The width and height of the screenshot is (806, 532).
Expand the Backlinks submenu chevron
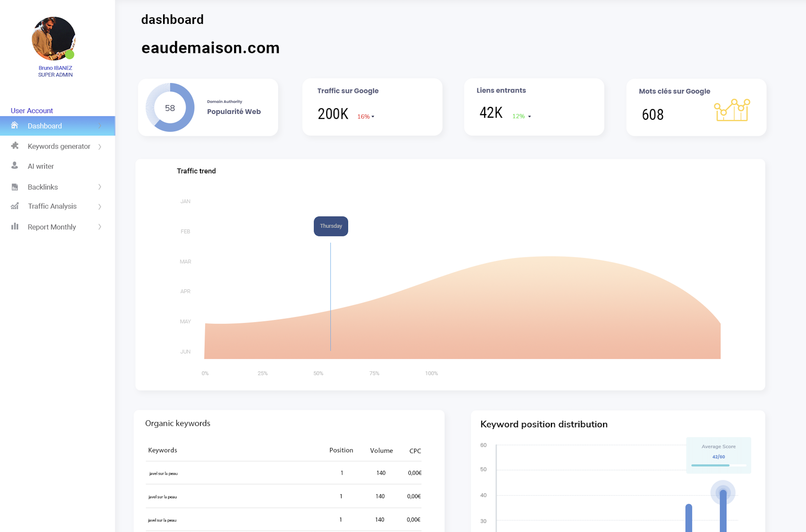(100, 187)
